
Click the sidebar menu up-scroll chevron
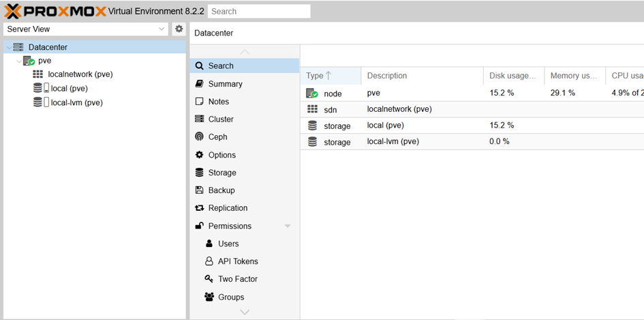[245, 52]
